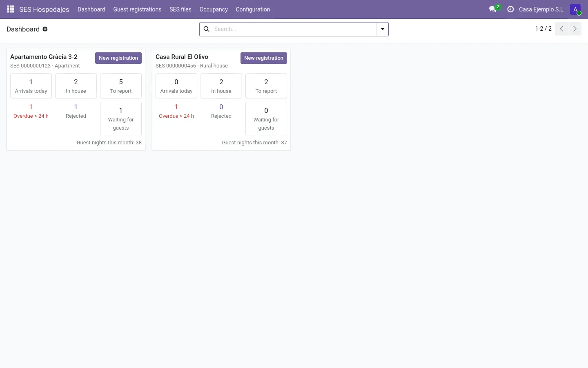Open To report for Casa Rural El Olivo
The image size is (588, 368).
266,86
